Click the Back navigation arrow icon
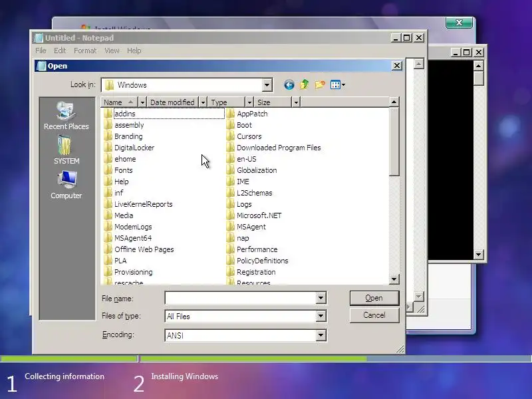 (x=289, y=84)
